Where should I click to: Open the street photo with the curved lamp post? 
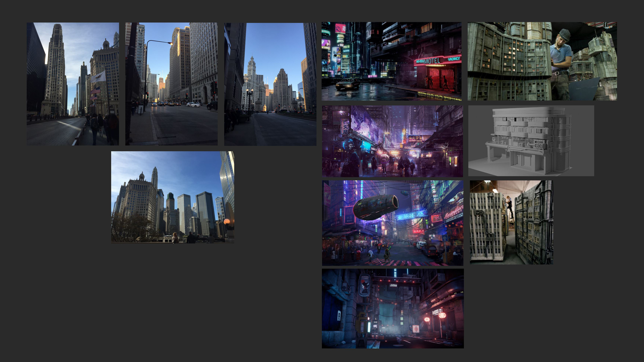[171, 84]
